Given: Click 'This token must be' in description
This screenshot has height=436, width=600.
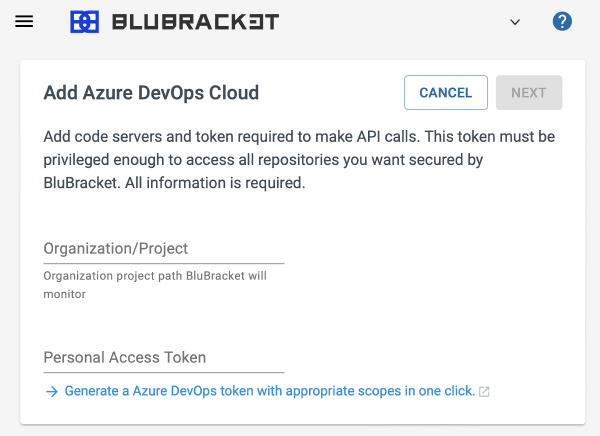Looking at the screenshot, I should (490, 137).
